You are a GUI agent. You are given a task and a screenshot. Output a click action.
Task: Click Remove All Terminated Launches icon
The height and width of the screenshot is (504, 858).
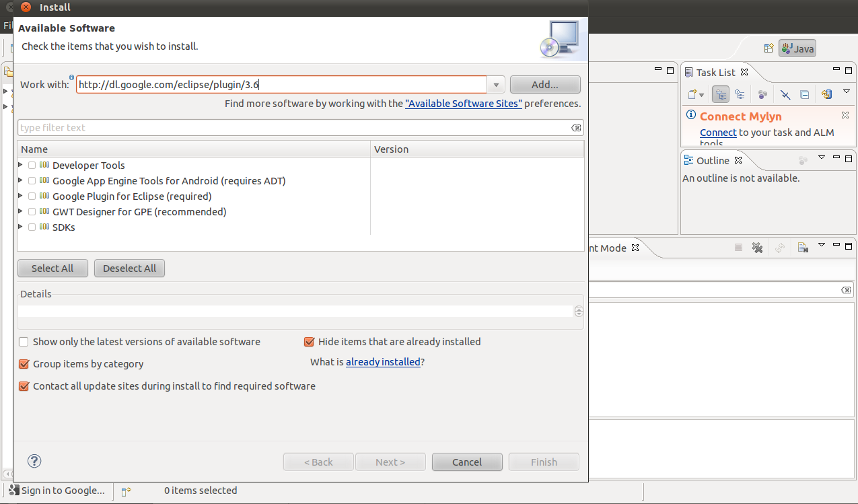757,248
